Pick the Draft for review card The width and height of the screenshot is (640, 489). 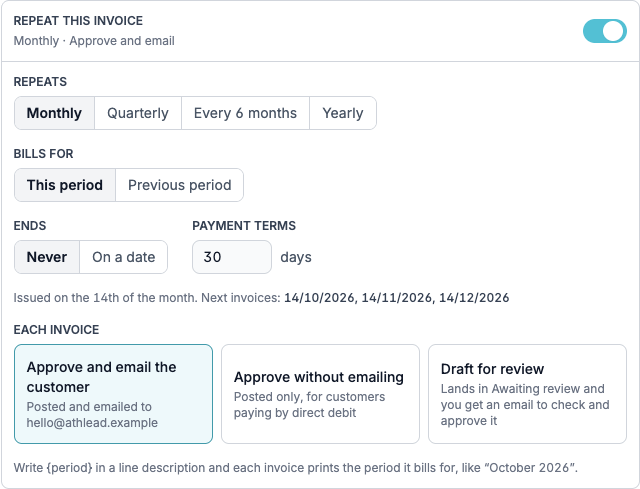coord(527,394)
